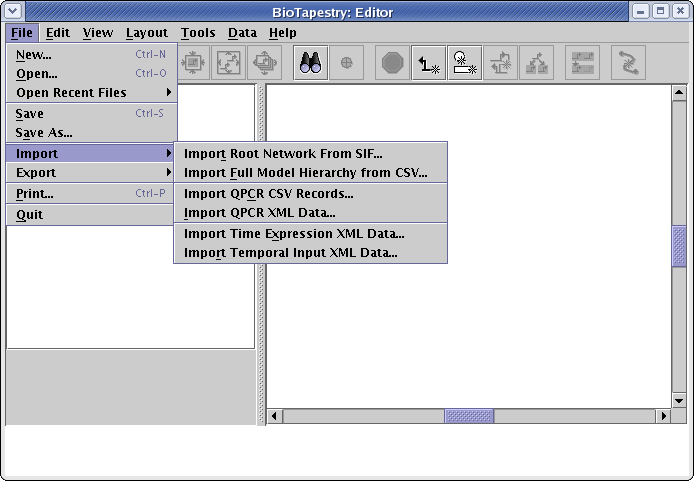Viewport: 694px width, 481px height.
Task: Click the stop sign toolbar icon
Action: pyautogui.click(x=391, y=63)
